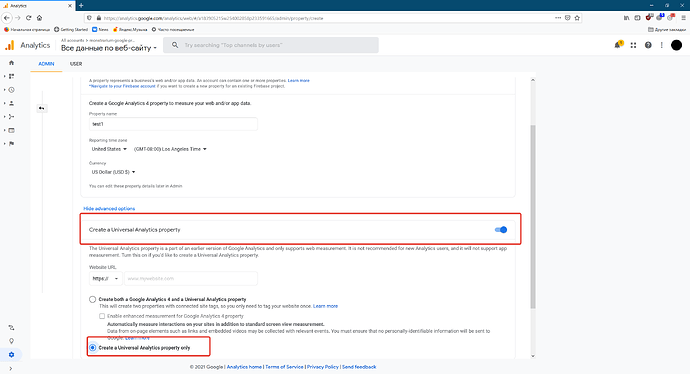The height and width of the screenshot is (374, 690).
Task: Click the page vertical scrollbar thumb
Action: (533, 216)
